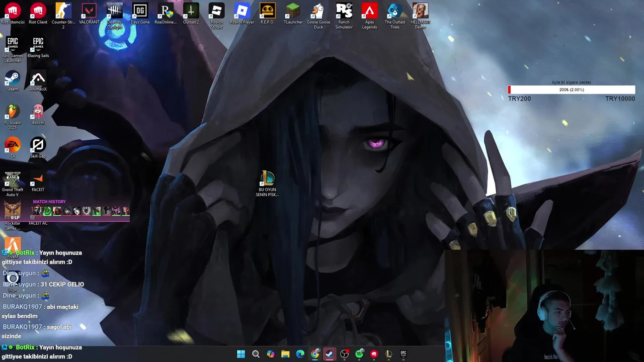This screenshot has height=362, width=644.
Task: Launch the TLauncher Minecraft desktop icon
Action: click(x=293, y=14)
